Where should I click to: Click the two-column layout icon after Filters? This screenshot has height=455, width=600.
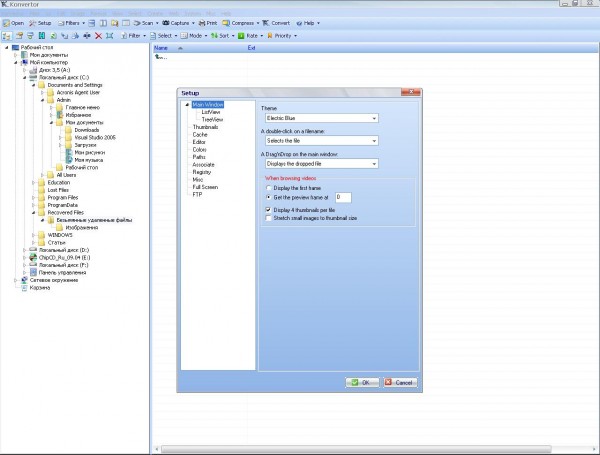103,23
